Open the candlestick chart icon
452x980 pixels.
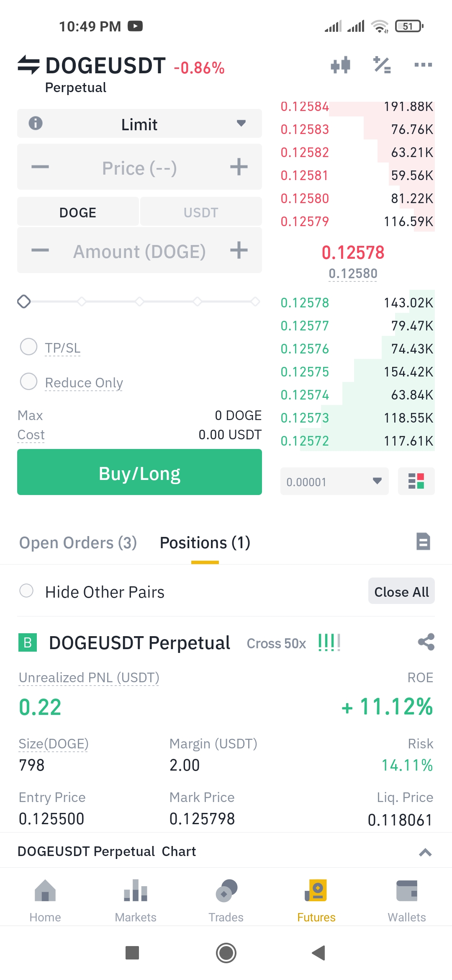coord(340,65)
